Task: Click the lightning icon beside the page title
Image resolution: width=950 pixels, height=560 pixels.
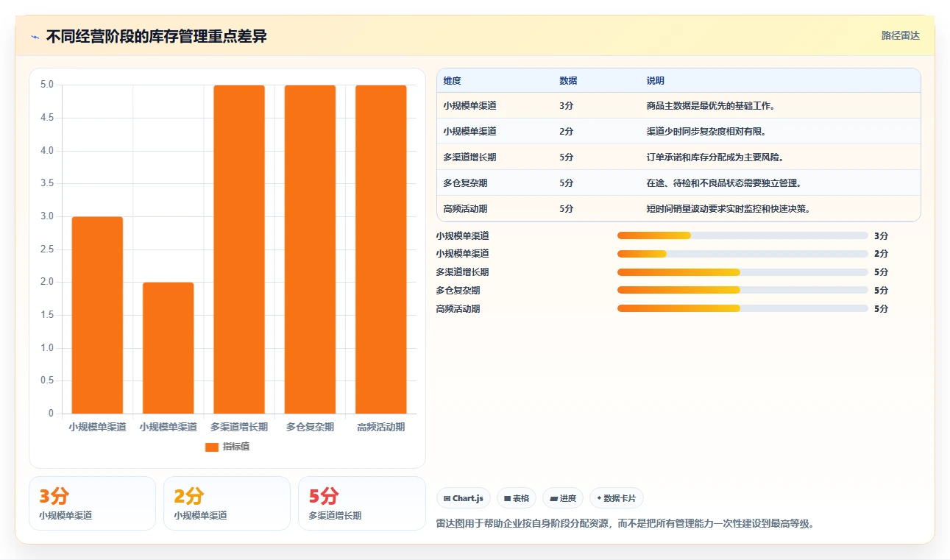Action: pos(35,37)
